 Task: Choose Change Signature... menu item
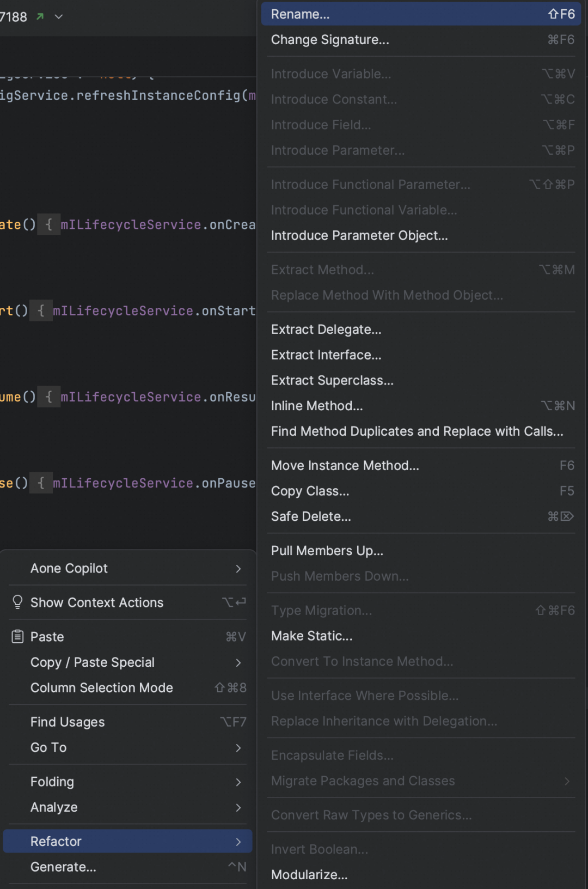coord(421,40)
